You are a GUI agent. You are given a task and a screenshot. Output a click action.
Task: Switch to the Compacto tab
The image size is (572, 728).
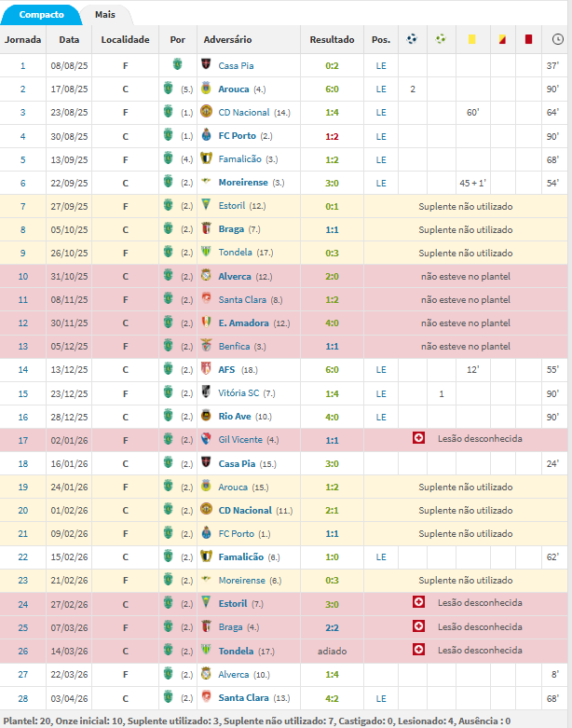[40, 15]
